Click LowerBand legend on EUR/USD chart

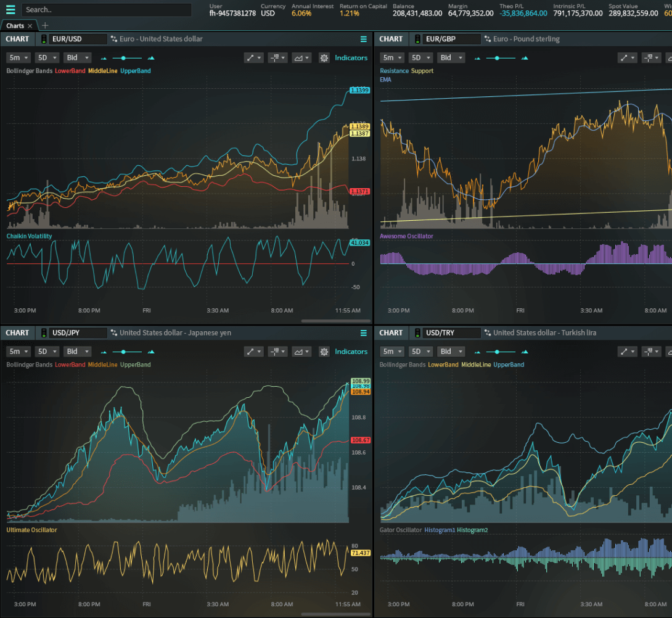coord(70,71)
